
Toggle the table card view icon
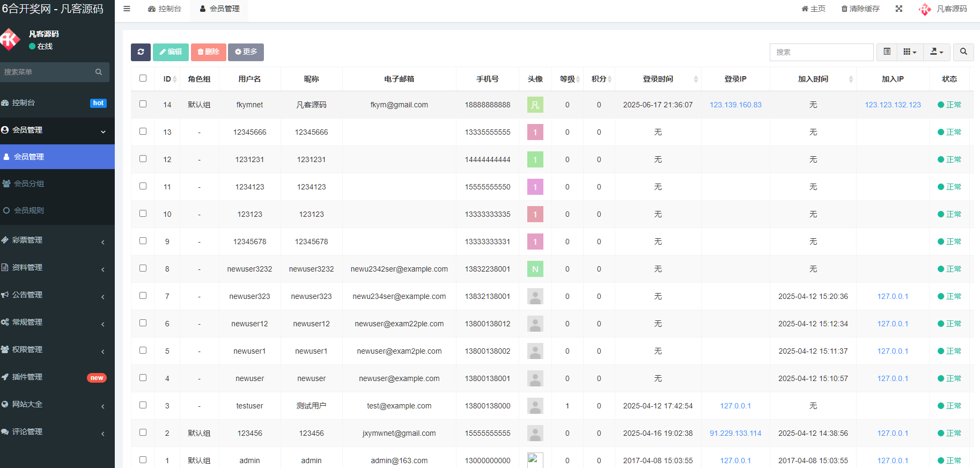tap(887, 52)
